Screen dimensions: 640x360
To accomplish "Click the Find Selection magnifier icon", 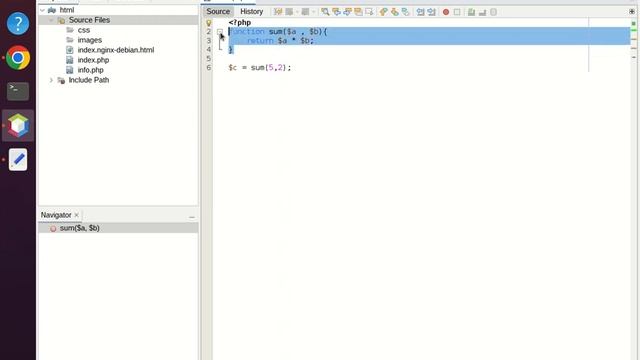I will tap(325, 12).
